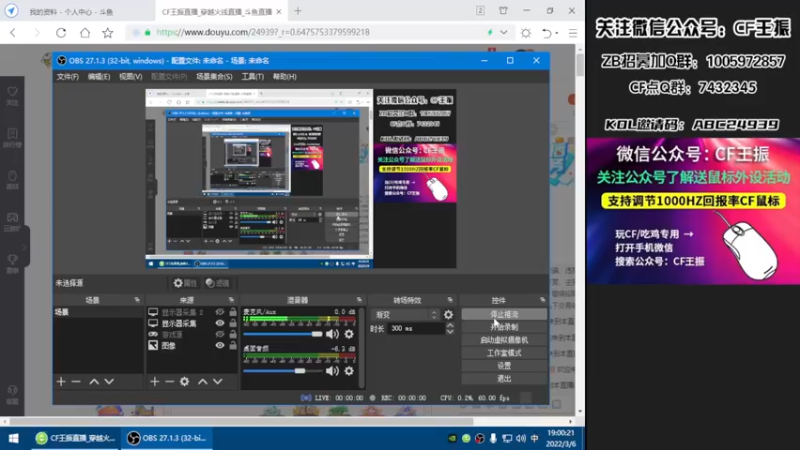Open the 桌面音频 audio settings gear
This screenshot has height=450, width=800.
coord(349,371)
